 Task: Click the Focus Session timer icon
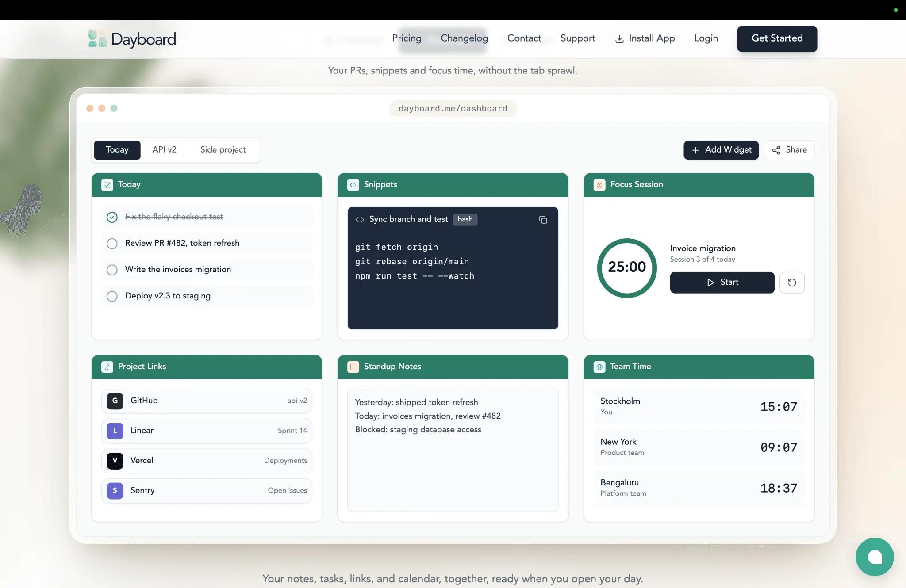pos(599,185)
